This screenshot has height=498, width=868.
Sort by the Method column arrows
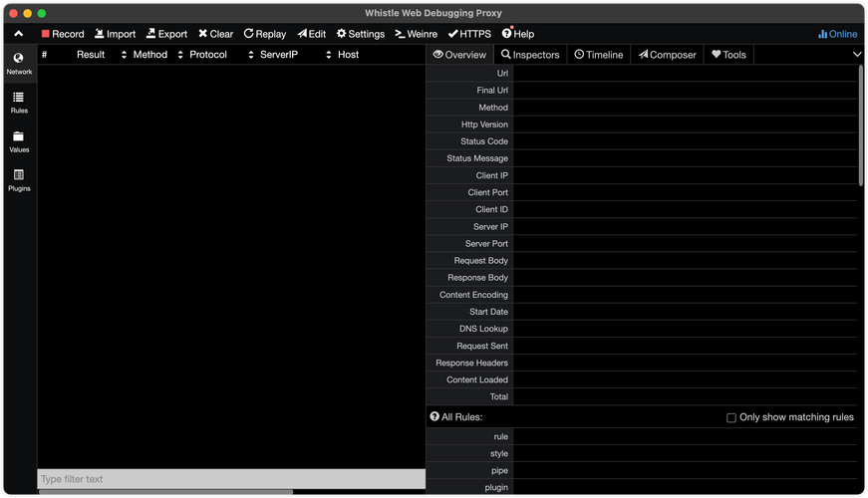click(124, 54)
